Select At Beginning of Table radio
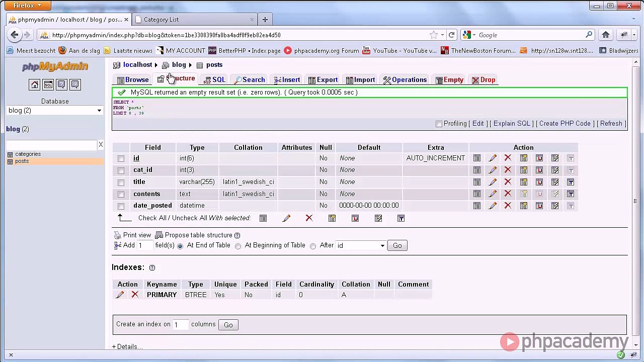 [238, 246]
